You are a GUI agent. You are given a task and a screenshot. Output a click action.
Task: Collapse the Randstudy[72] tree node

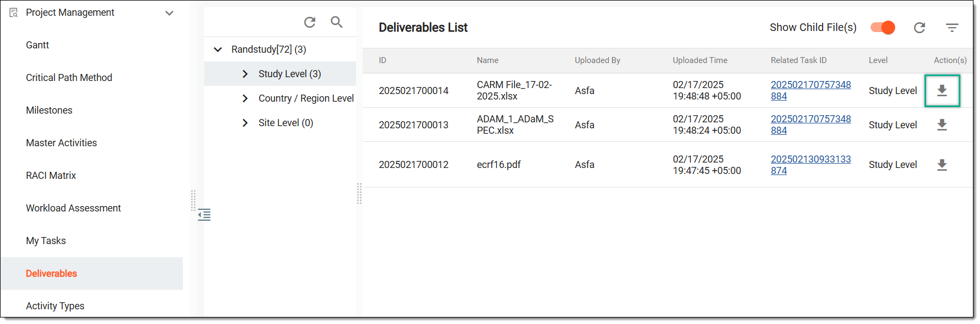click(218, 49)
